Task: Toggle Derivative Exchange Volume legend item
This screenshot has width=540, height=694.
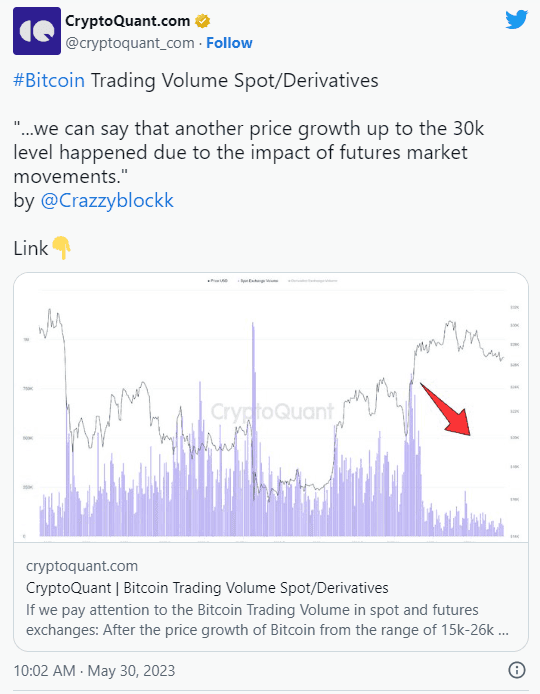Action: (x=313, y=281)
